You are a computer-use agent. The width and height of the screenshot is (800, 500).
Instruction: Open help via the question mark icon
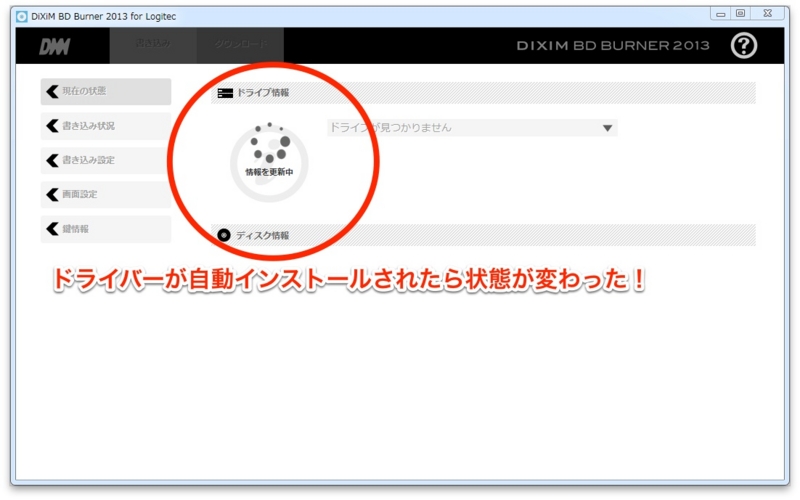(743, 46)
